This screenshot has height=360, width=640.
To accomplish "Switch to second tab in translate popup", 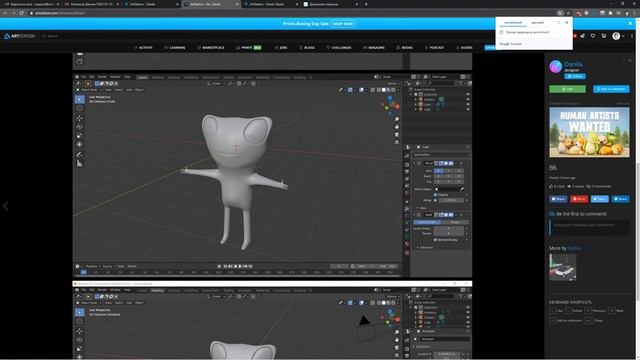I will tap(538, 22).
